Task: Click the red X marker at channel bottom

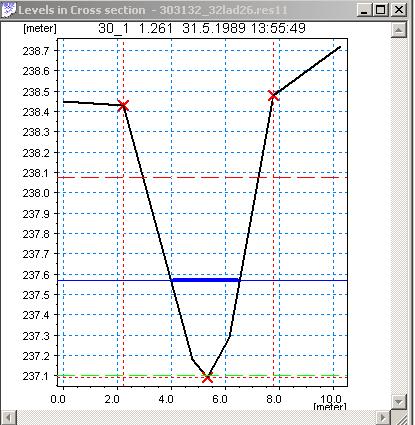Action: click(x=207, y=378)
